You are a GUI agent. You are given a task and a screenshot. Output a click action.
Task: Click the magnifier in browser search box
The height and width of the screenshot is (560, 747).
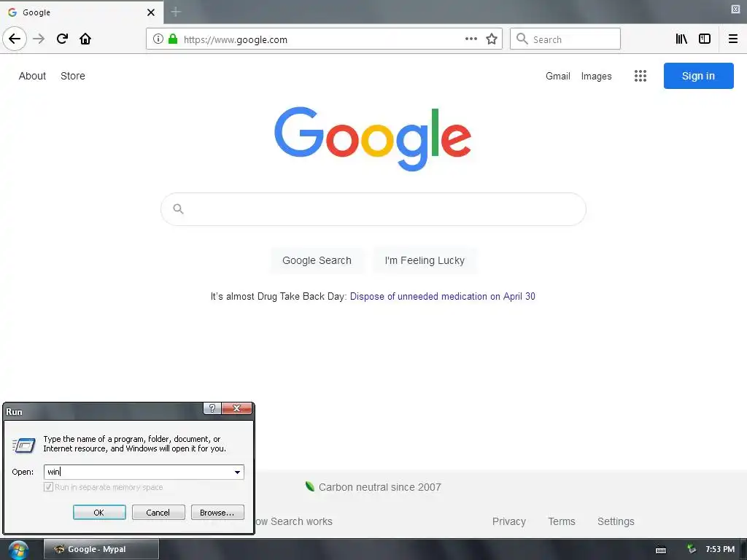point(522,39)
